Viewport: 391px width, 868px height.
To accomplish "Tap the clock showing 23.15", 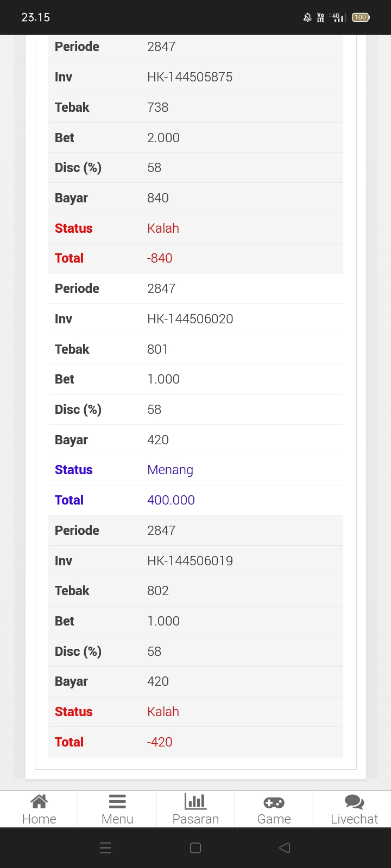I will click(36, 17).
